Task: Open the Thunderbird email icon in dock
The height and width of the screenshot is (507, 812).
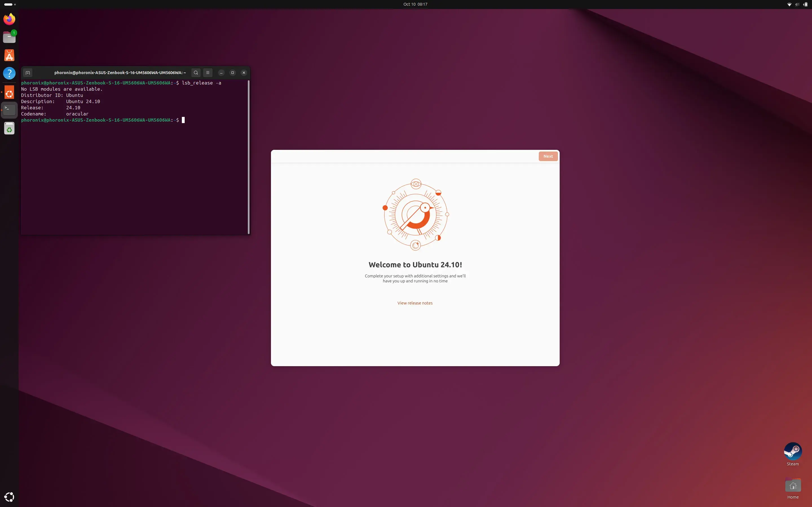Action: (9, 37)
